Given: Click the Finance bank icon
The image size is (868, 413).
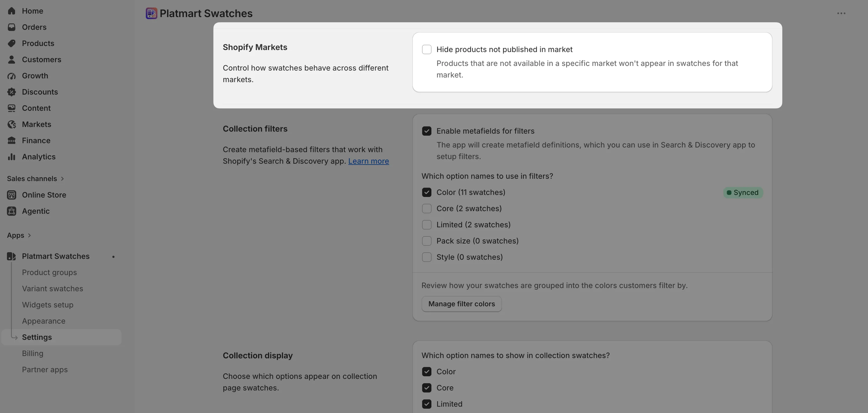Looking at the screenshot, I should point(12,141).
